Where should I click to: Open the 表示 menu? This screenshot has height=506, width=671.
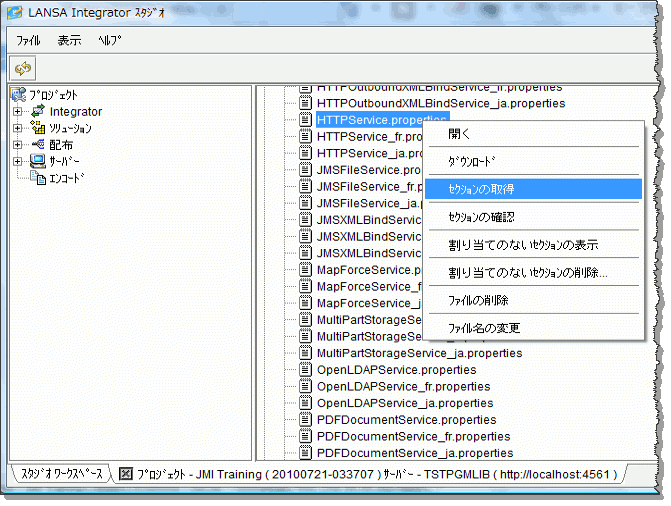pyautogui.click(x=69, y=41)
